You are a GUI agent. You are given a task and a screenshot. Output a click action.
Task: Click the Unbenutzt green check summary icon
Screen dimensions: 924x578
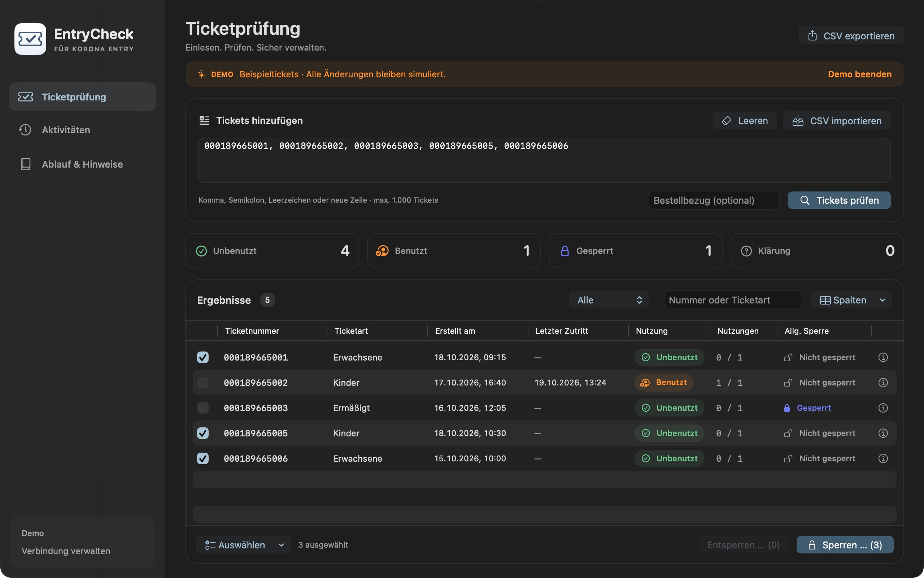click(x=201, y=251)
